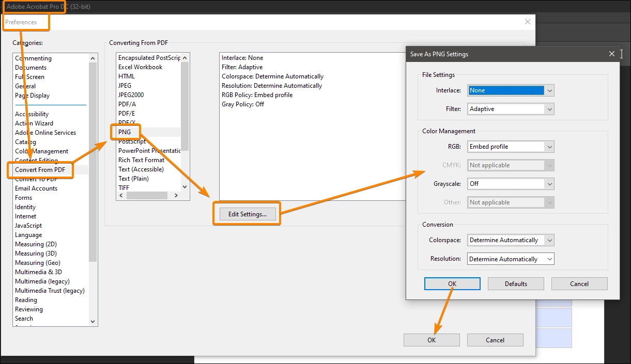Click Categories list scroll-up arrow
This screenshot has width=631, height=364.
click(93, 58)
